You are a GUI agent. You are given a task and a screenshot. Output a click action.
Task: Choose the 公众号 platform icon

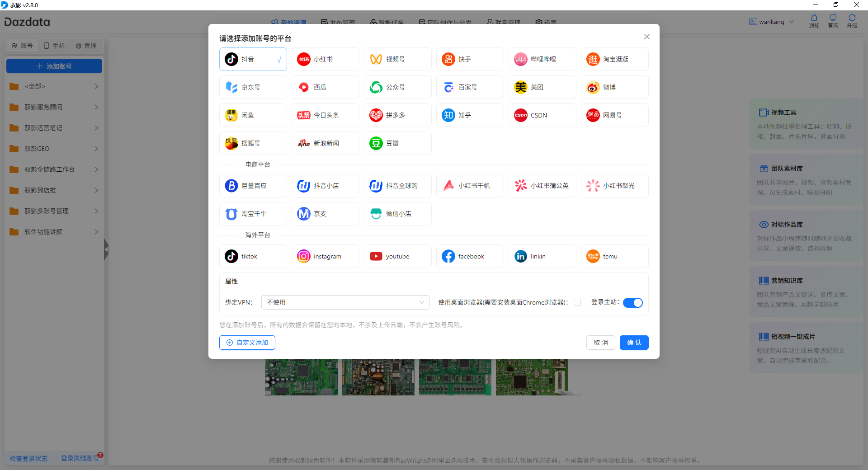pos(376,87)
